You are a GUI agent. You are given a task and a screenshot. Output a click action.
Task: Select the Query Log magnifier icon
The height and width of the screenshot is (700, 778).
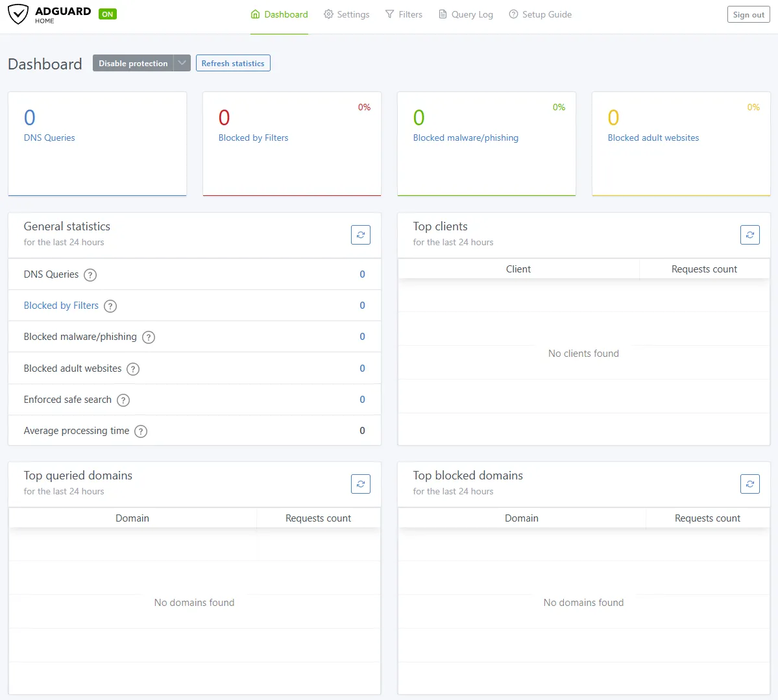click(442, 14)
